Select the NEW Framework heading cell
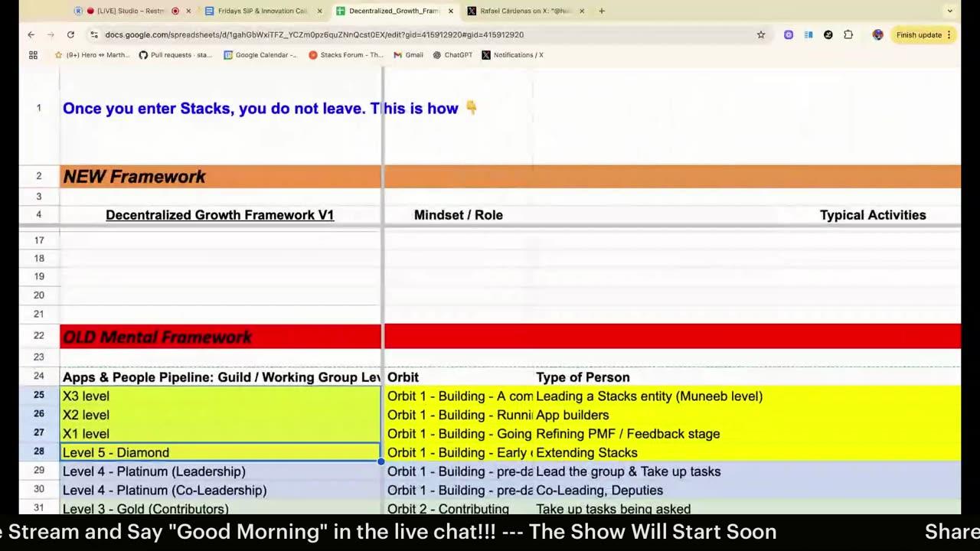The height and width of the screenshot is (551, 980). pyautogui.click(x=220, y=177)
